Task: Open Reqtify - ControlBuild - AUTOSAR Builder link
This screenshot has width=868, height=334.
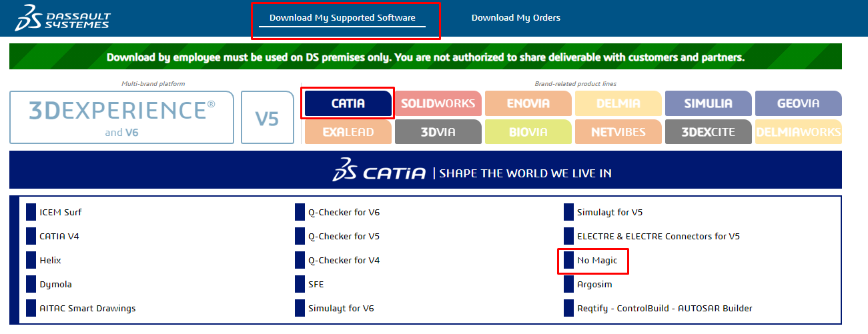Action: tap(665, 308)
